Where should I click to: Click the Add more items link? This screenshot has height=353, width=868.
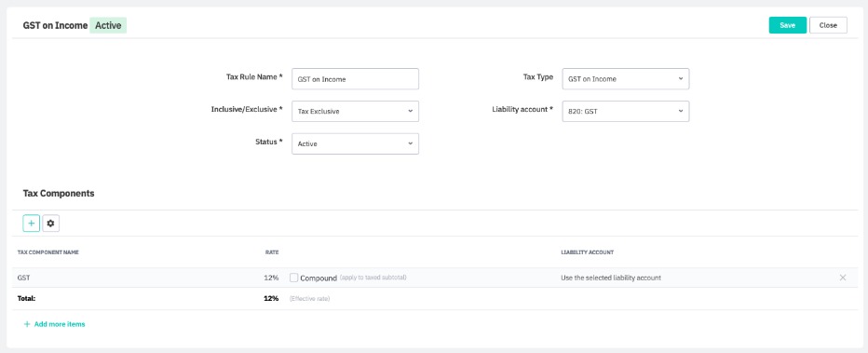point(60,324)
